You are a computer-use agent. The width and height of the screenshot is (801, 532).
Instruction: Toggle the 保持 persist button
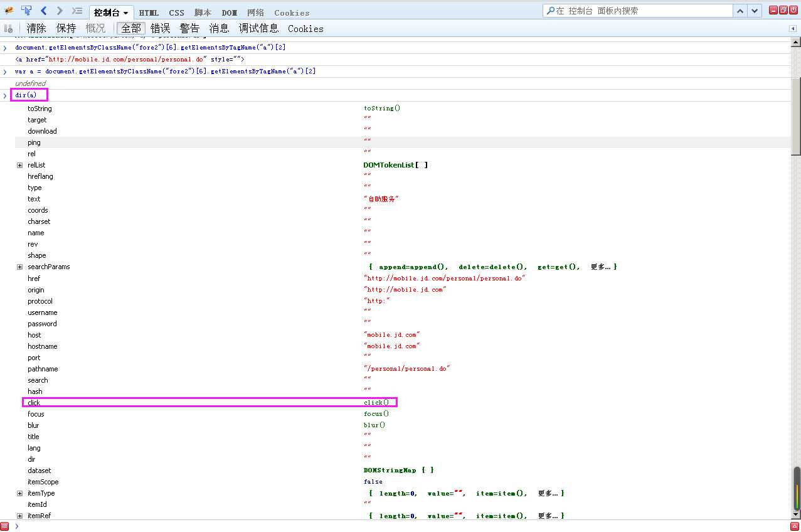coord(66,28)
